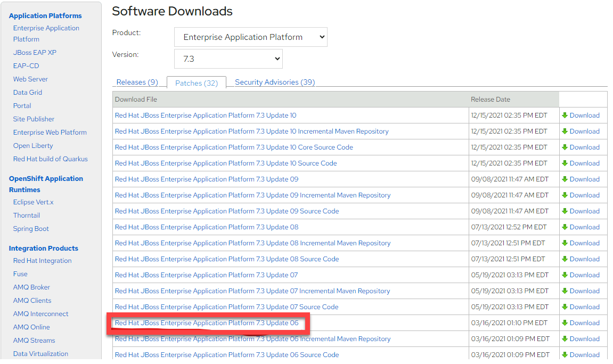Click Download text for Update 09 Incremental Maven Repository
613x364 pixels.
pyautogui.click(x=584, y=195)
